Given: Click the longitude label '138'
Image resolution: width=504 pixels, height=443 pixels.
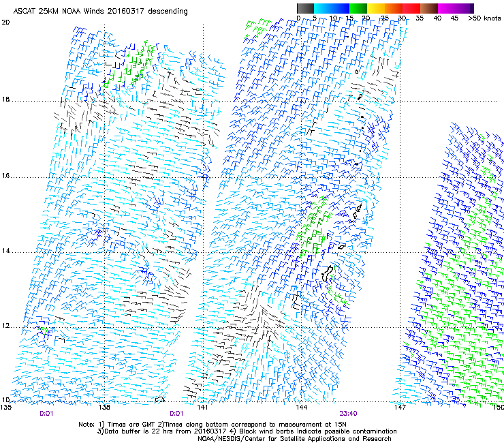Looking at the screenshot, I should pos(104,407).
